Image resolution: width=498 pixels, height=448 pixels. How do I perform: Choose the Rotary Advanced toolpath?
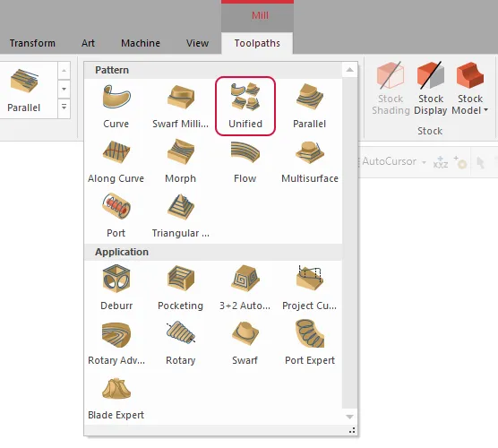coord(116,342)
